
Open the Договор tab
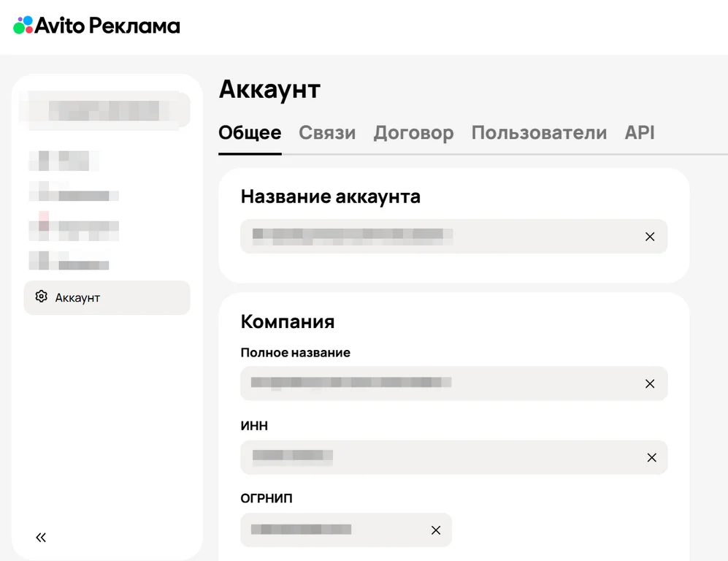[x=414, y=133]
